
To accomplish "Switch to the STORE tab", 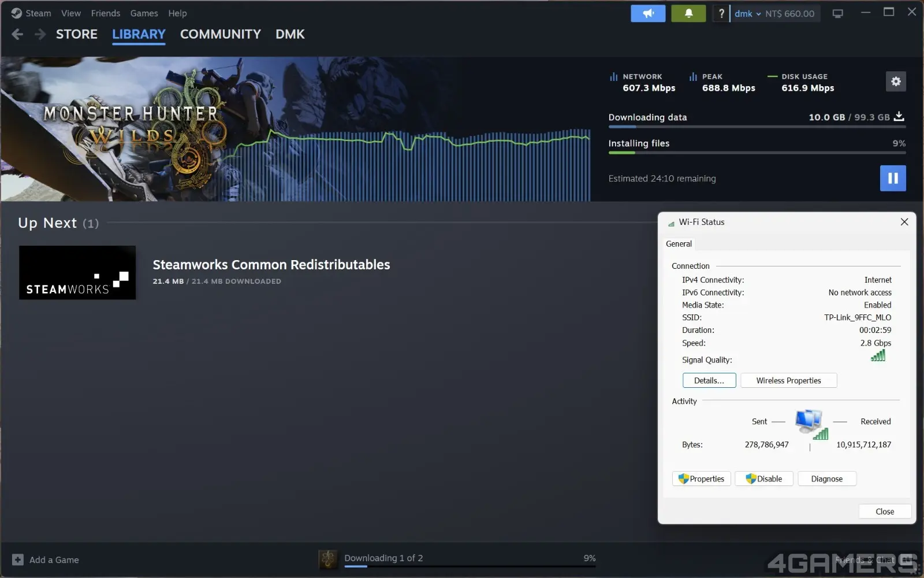I will click(x=77, y=35).
